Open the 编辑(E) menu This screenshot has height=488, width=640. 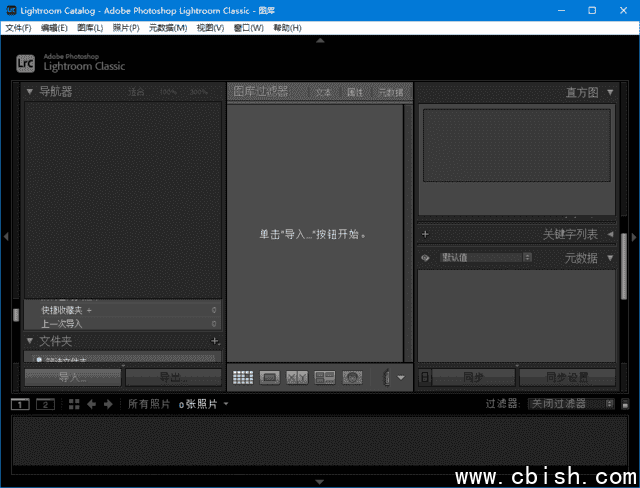(54, 28)
